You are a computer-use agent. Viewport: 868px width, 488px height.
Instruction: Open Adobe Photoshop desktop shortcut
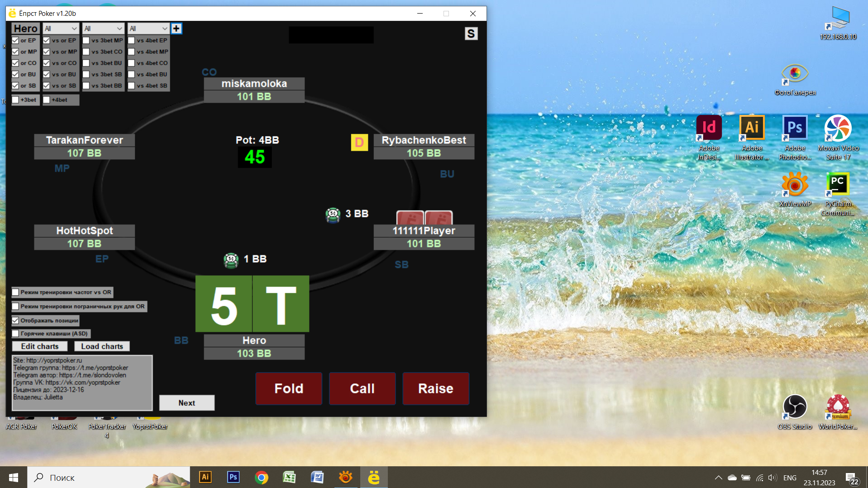(795, 138)
